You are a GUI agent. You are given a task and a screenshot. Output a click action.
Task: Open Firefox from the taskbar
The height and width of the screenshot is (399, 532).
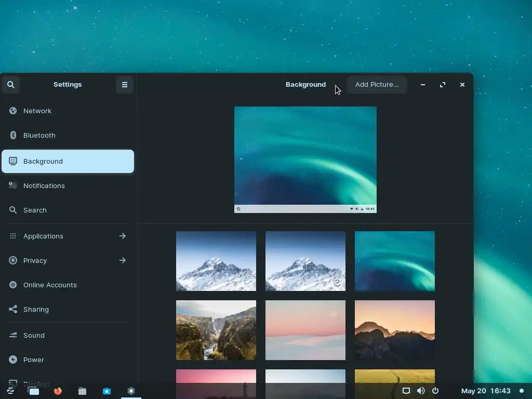coord(58,391)
